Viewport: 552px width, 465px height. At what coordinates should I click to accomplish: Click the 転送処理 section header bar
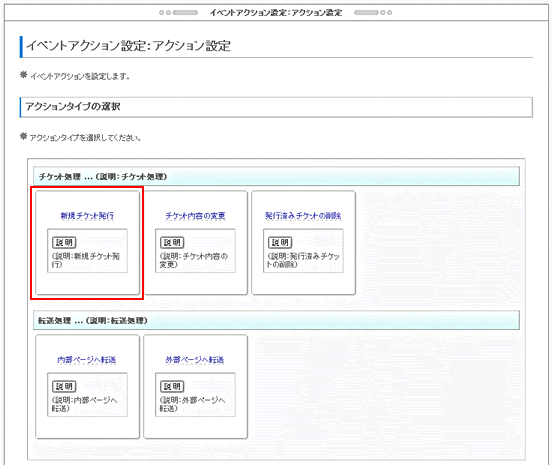tap(276, 320)
